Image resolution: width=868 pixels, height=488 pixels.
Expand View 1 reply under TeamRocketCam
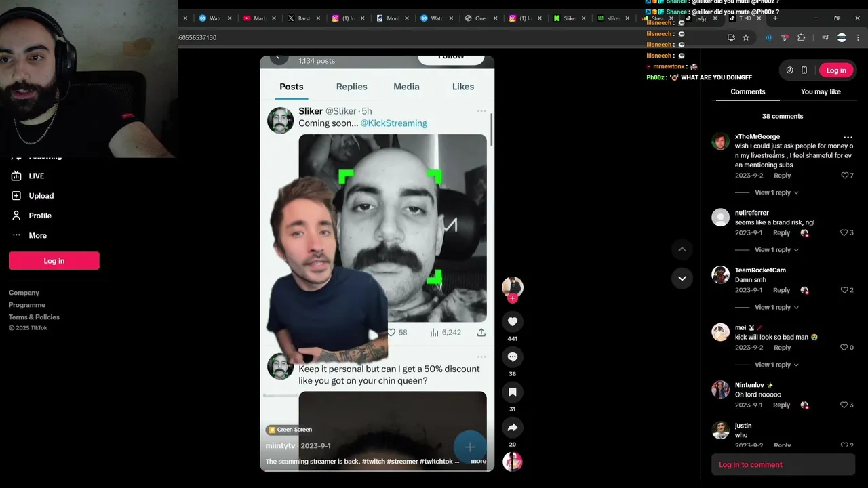776,308
